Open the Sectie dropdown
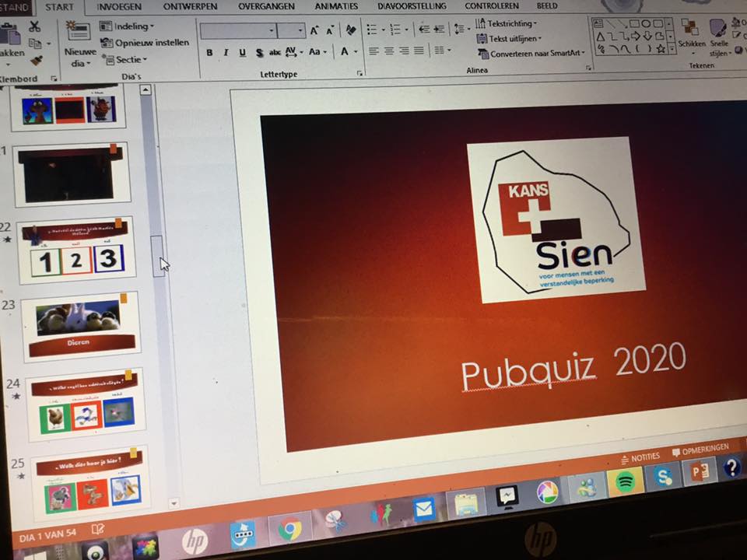The image size is (747, 560). click(125, 60)
